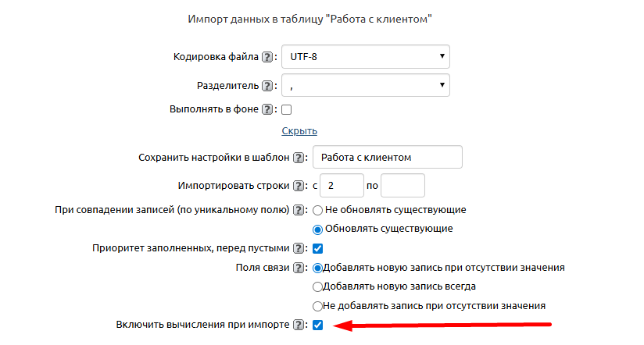
Task: Enable the Выполнять в фоне checkbox
Action: [286, 110]
